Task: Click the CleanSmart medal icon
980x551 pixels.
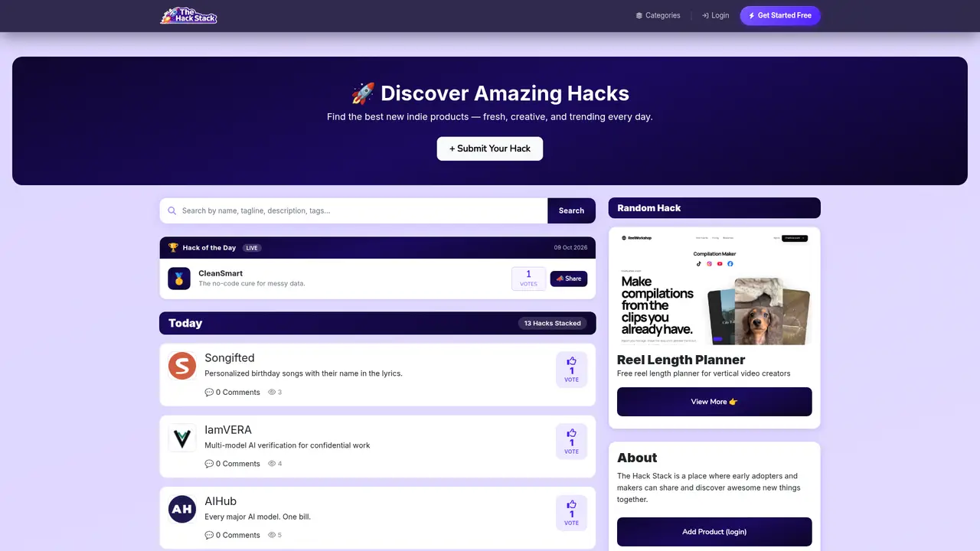Action: pyautogui.click(x=179, y=279)
